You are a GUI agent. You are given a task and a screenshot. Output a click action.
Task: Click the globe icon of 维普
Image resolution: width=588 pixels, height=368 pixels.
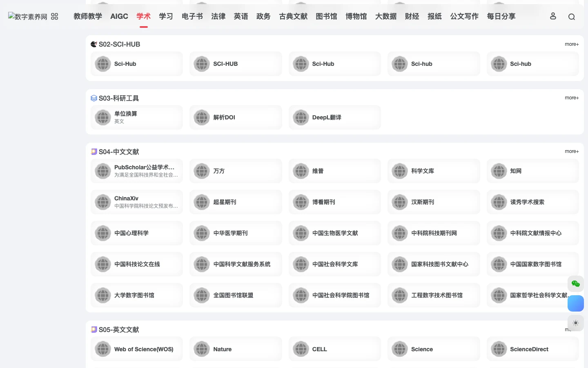pos(301,171)
